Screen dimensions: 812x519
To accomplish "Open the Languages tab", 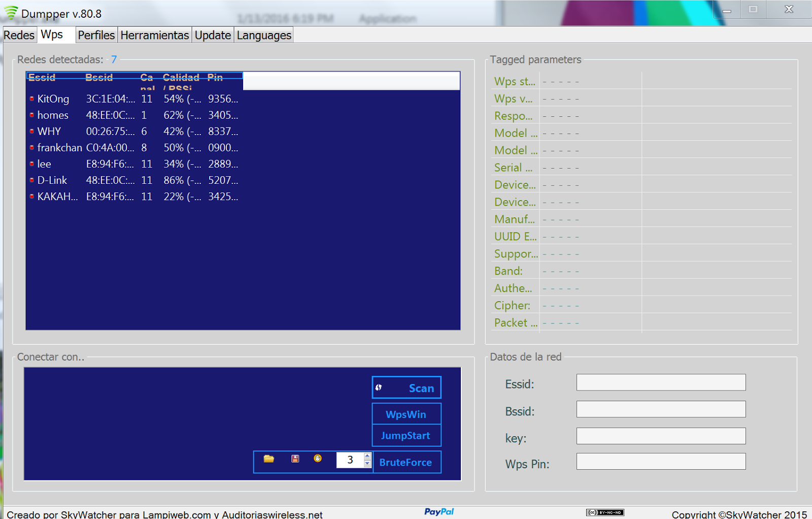I will tap(264, 35).
